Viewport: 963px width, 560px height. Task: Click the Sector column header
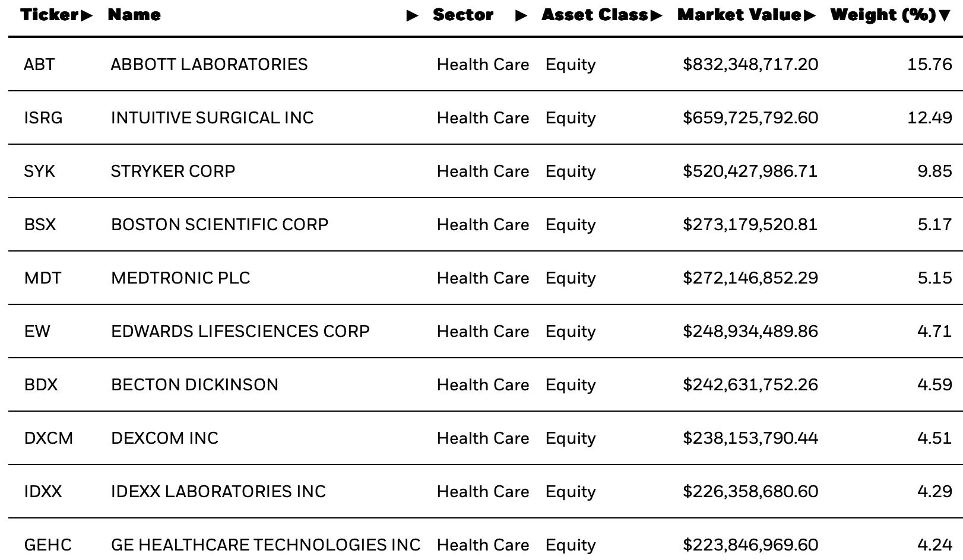463,15
